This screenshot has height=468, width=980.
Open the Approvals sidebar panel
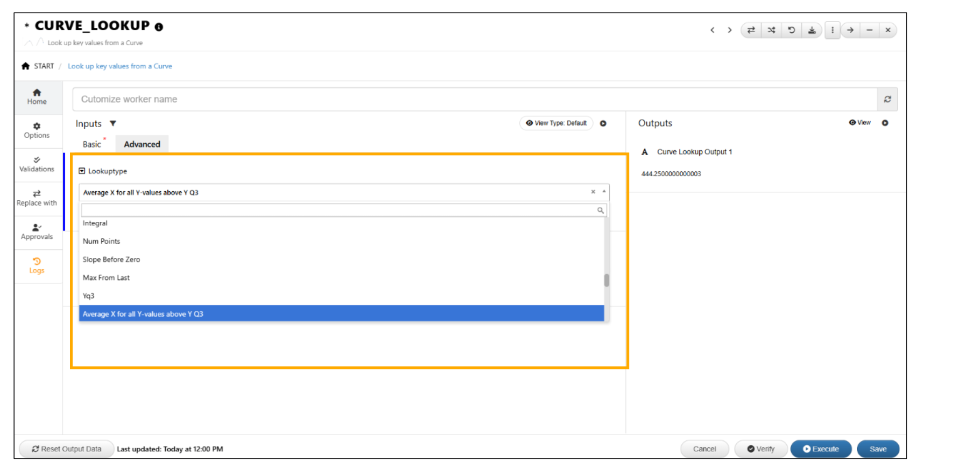pos(37,232)
